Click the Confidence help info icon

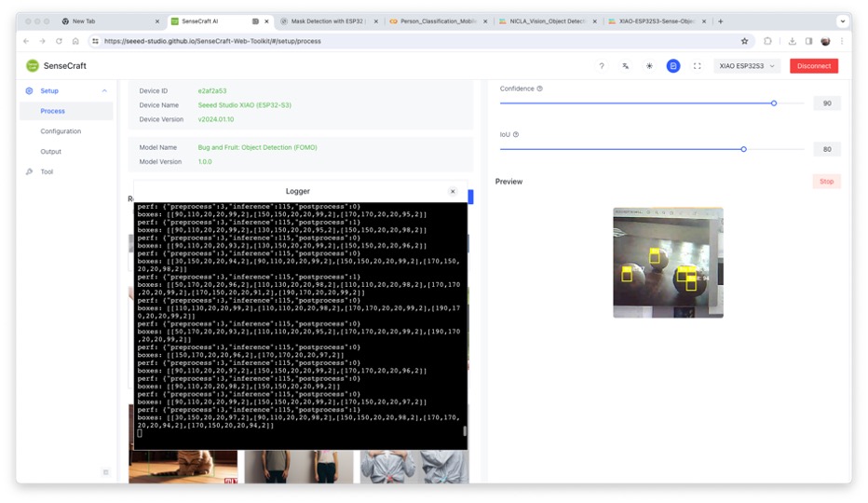pos(540,89)
